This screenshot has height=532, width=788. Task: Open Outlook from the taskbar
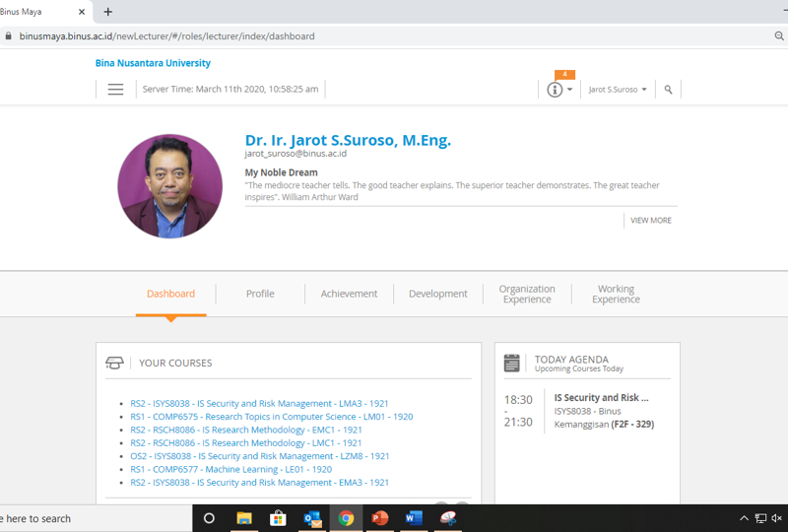[x=312, y=518]
